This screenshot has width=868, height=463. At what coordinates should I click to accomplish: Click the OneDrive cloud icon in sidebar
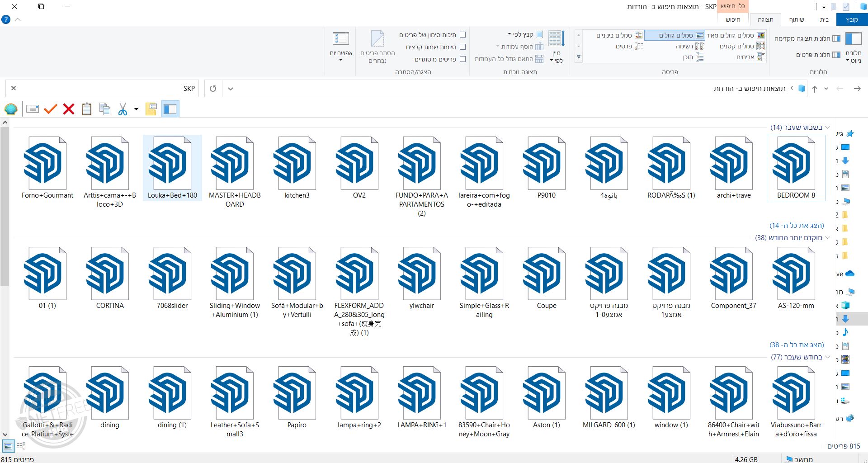(850, 274)
